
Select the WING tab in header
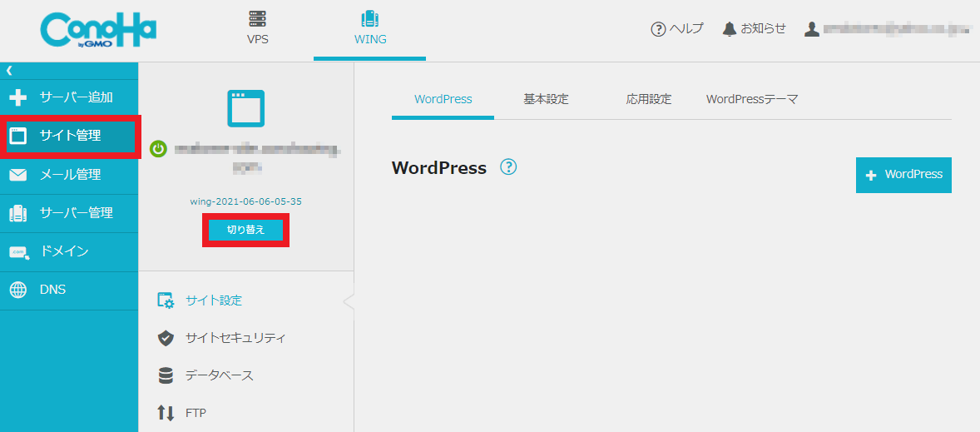370,29
